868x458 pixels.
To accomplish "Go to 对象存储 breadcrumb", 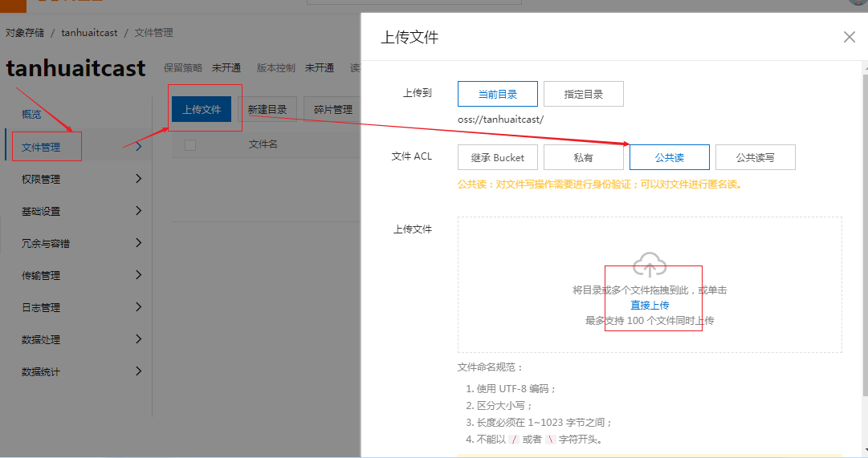I will click(x=25, y=33).
